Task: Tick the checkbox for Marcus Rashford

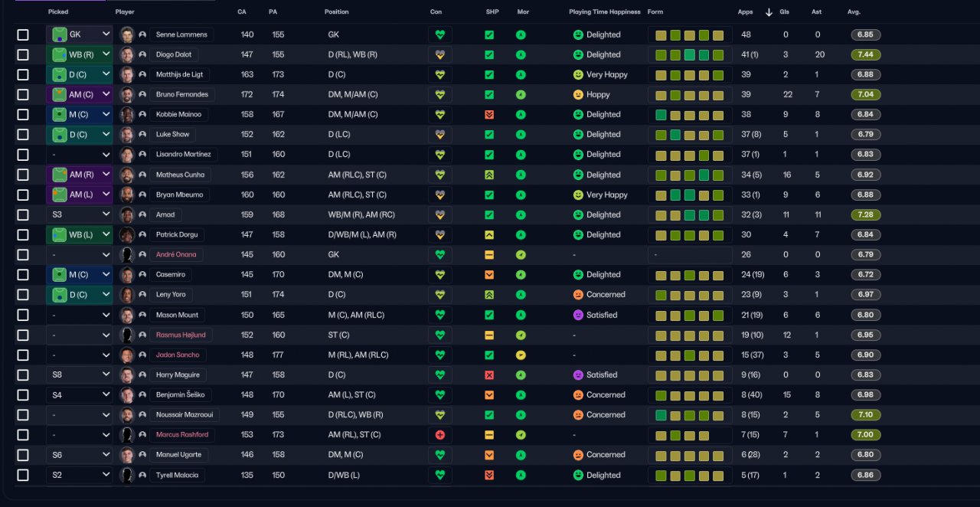Action: tap(23, 434)
